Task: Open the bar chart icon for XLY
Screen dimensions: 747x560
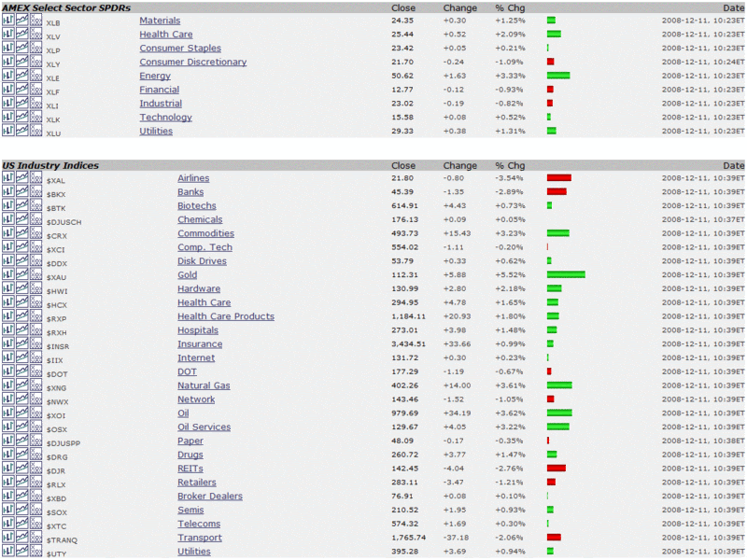Action: click(x=8, y=61)
